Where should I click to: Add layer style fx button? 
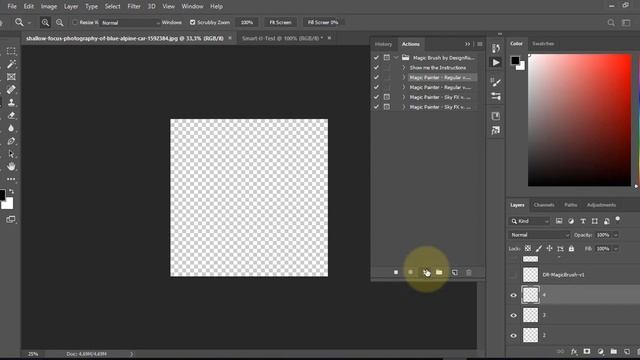click(x=574, y=351)
